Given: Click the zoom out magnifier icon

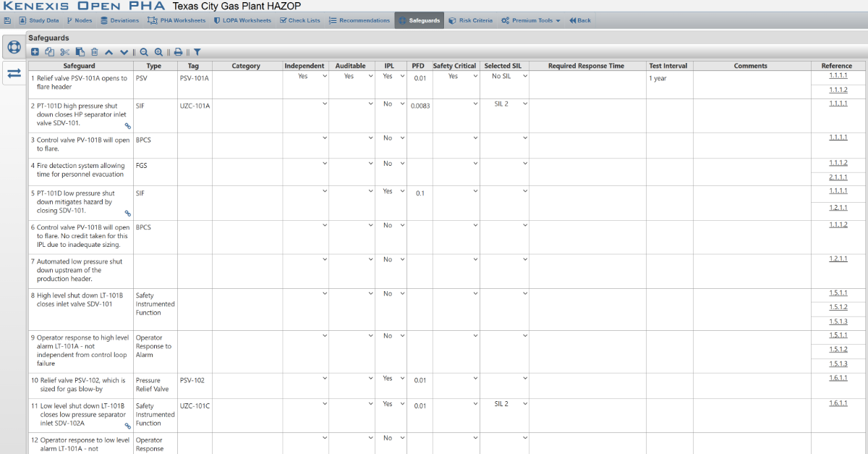Looking at the screenshot, I should [144, 52].
